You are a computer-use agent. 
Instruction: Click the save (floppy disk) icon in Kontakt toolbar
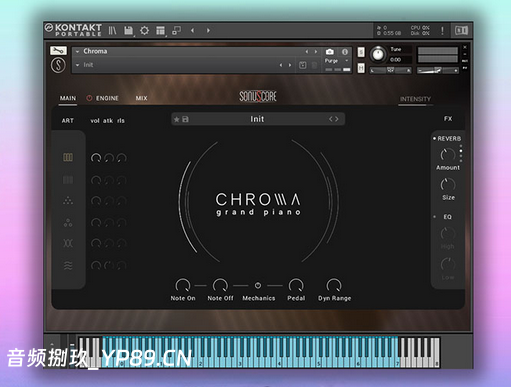pyautogui.click(x=128, y=31)
